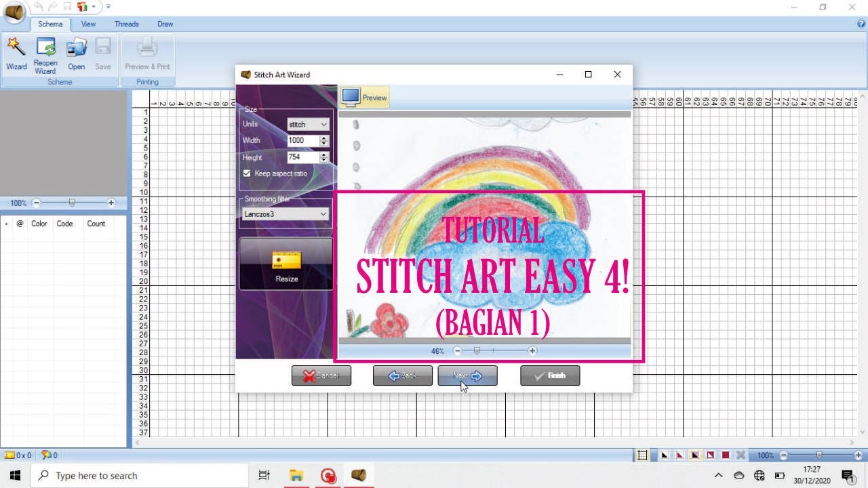Open Task View from the taskbar

(264, 476)
